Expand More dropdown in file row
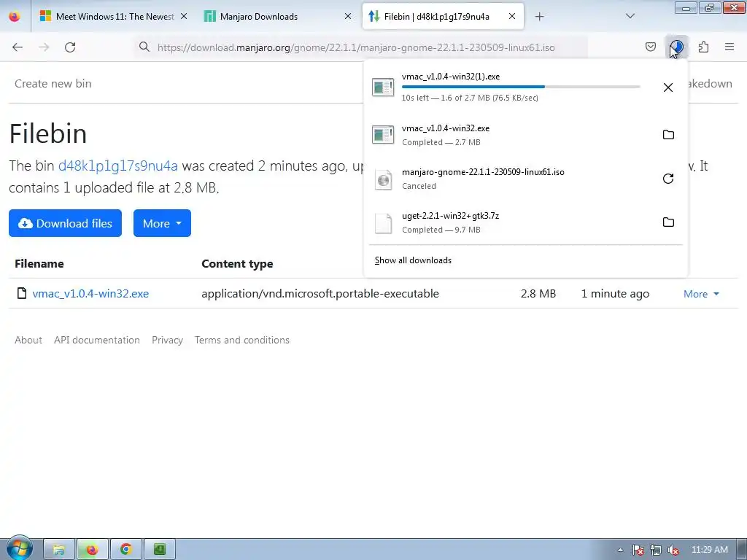This screenshot has height=560, width=747. tap(701, 294)
